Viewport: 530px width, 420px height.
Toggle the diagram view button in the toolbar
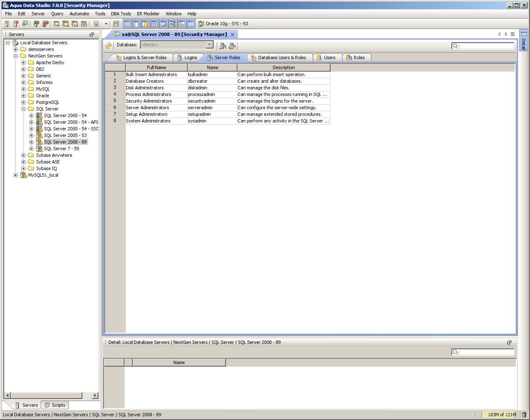[173, 24]
